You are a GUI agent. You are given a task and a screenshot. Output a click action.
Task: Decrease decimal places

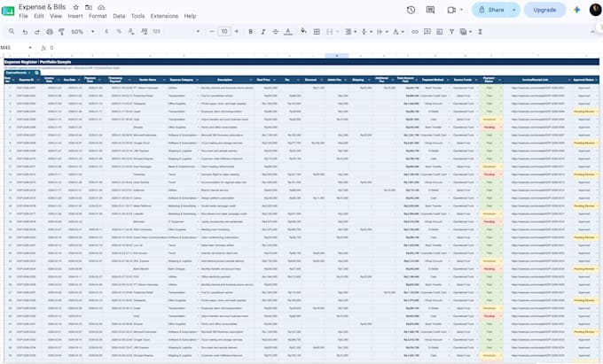coord(131,32)
